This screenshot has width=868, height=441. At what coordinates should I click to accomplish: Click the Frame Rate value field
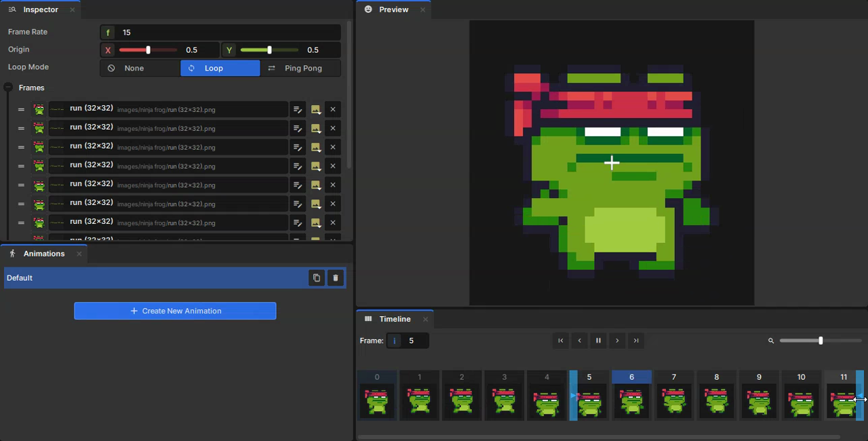(x=220, y=33)
